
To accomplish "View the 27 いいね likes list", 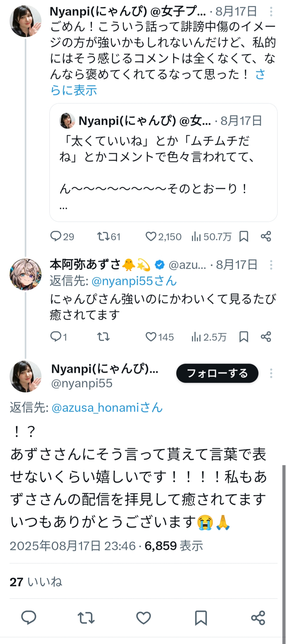I will click(x=36, y=582).
